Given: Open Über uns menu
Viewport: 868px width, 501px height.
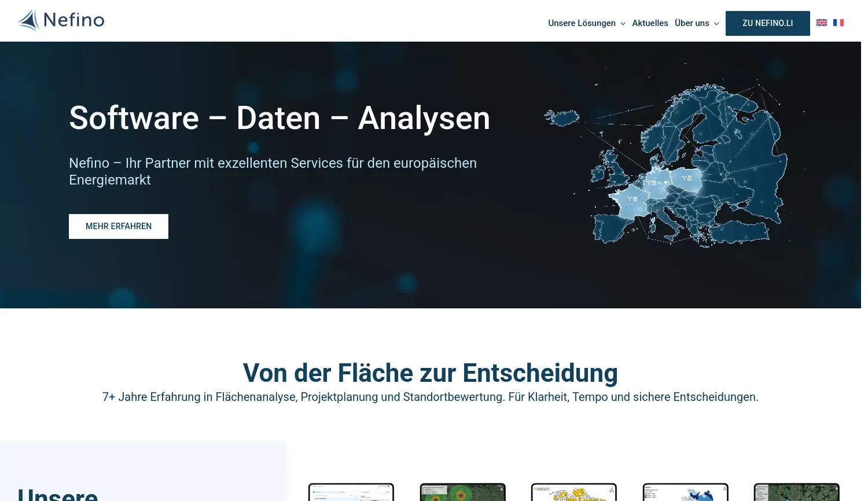Looking at the screenshot, I should [x=692, y=23].
